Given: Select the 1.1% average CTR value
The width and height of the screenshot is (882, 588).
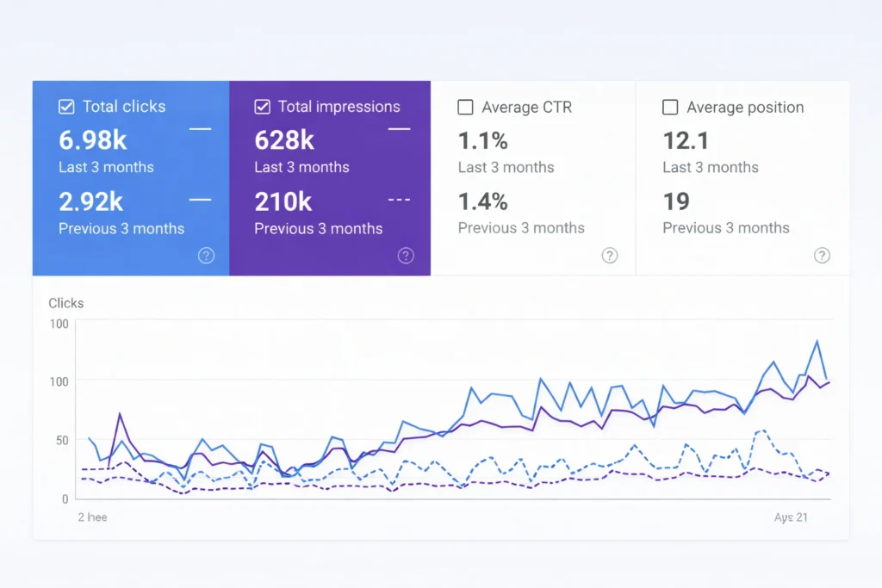Looking at the screenshot, I should point(483,139).
